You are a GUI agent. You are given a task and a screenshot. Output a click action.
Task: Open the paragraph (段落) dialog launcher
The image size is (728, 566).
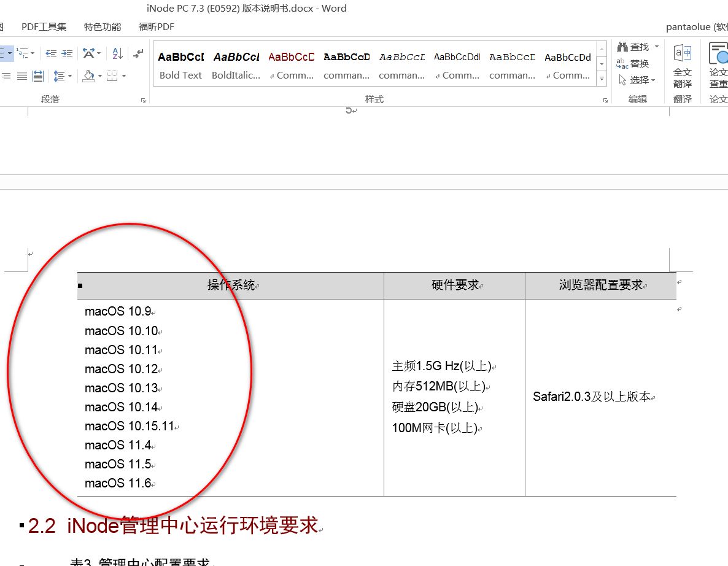(143, 100)
